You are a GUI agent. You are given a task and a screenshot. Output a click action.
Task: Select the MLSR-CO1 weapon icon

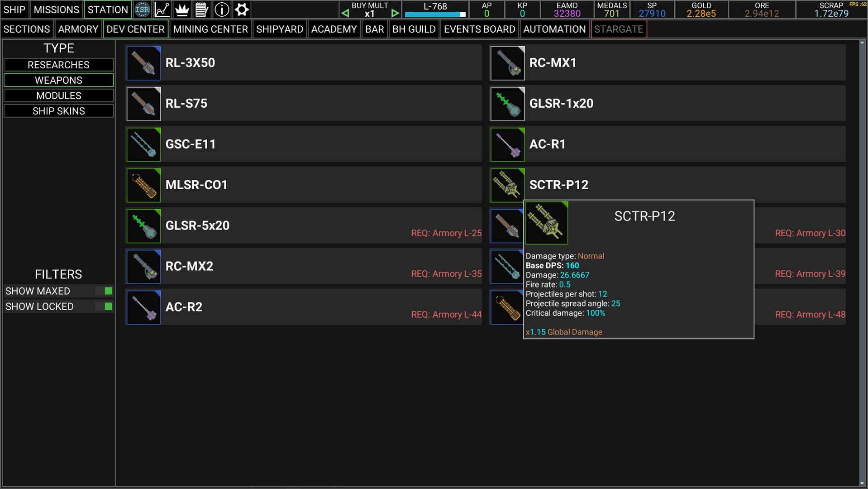[x=144, y=185]
